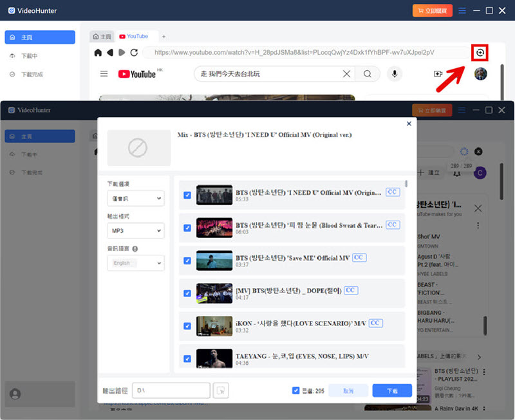Click purple C avatar in background window

[480, 173]
